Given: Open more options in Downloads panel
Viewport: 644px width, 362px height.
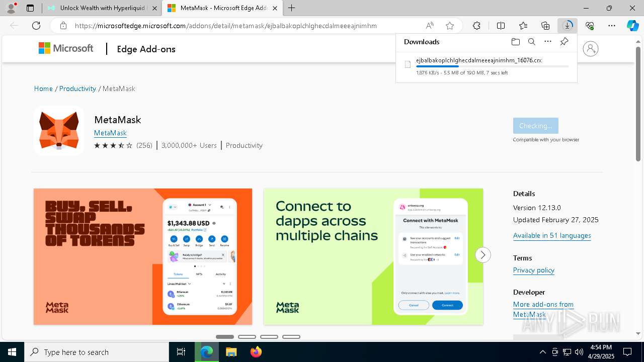Looking at the screenshot, I should pyautogui.click(x=548, y=42).
